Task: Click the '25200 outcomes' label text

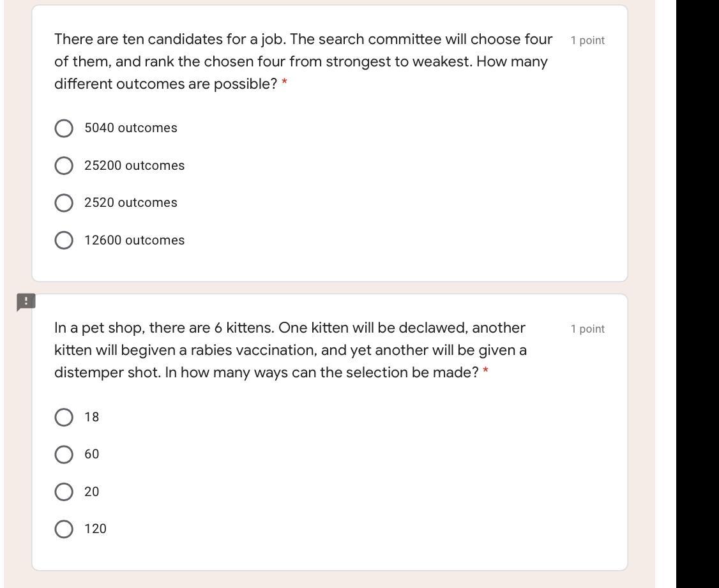Action: click(134, 166)
